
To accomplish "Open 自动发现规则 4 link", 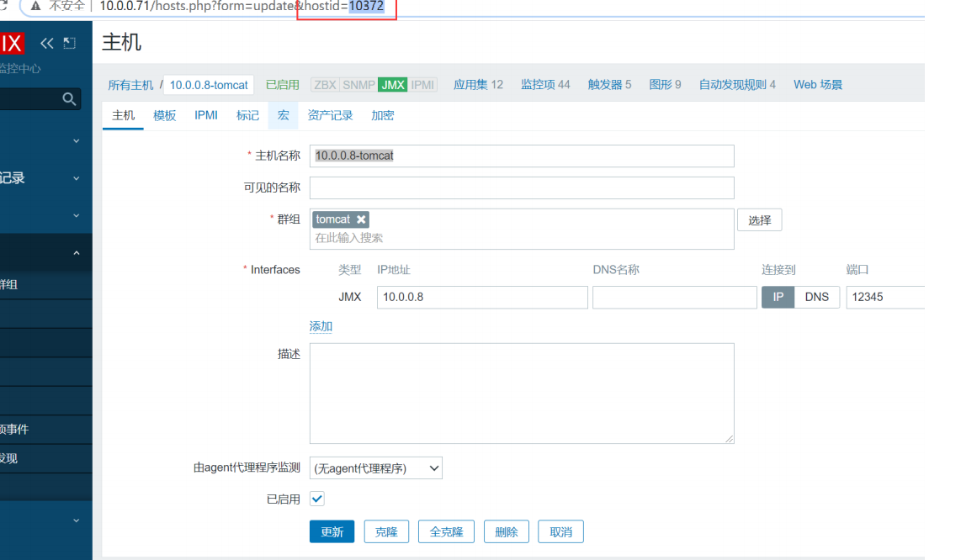I will coord(737,85).
